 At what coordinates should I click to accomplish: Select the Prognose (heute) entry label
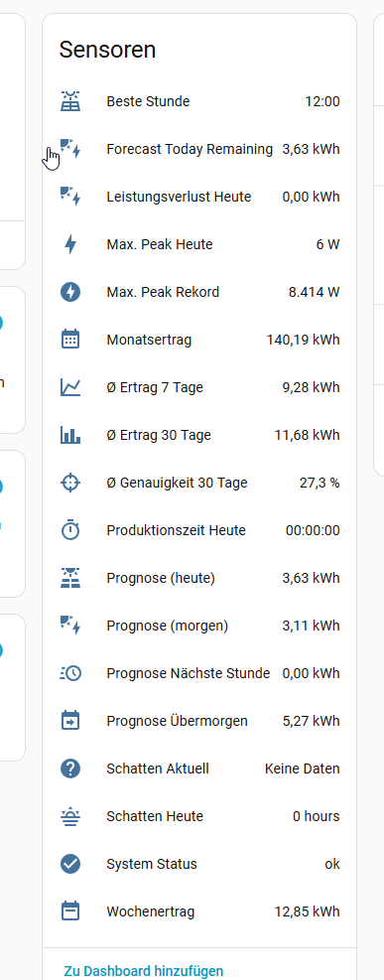(x=161, y=578)
